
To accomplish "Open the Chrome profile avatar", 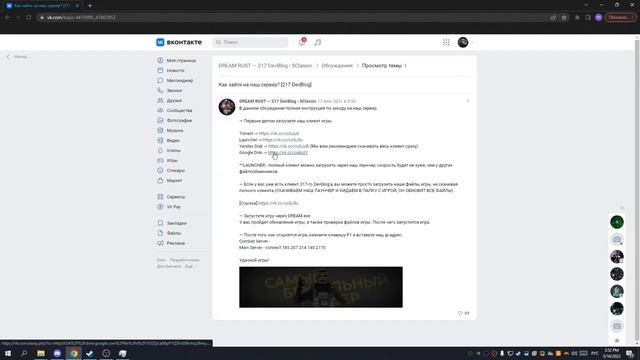I will click(x=598, y=18).
